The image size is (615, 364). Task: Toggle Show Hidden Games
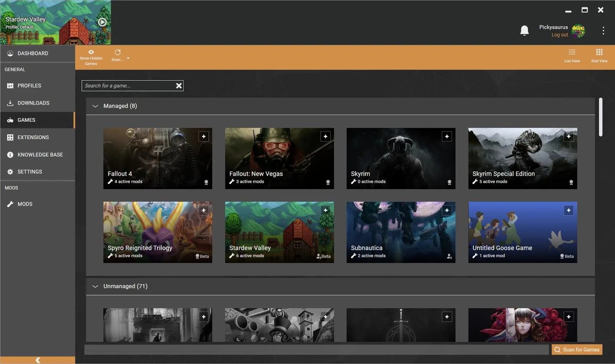pos(91,57)
